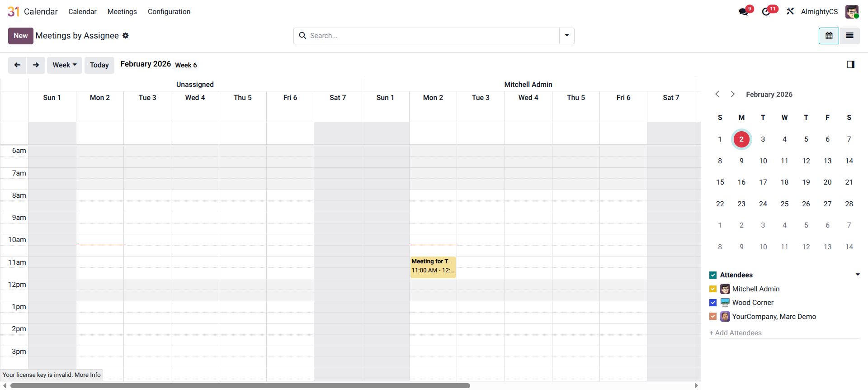Open the conversations chat icon

coord(744,12)
